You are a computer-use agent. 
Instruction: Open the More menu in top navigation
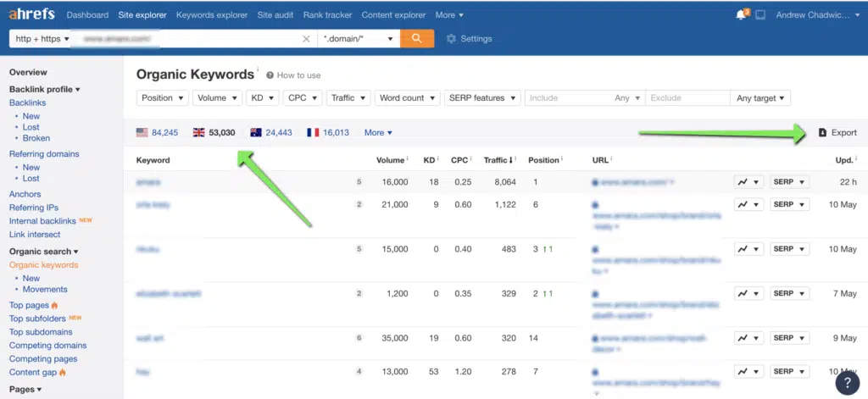449,15
